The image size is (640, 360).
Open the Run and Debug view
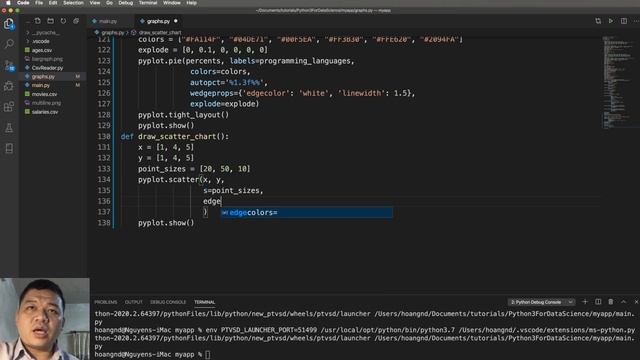tap(9, 86)
